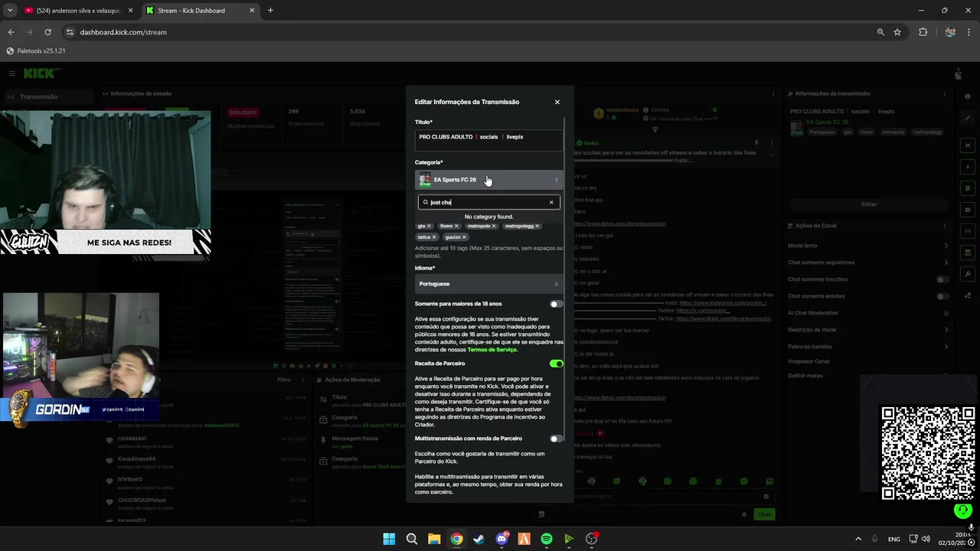980x551 pixels.
Task: Open File Explorer from the taskbar
Action: (434, 539)
